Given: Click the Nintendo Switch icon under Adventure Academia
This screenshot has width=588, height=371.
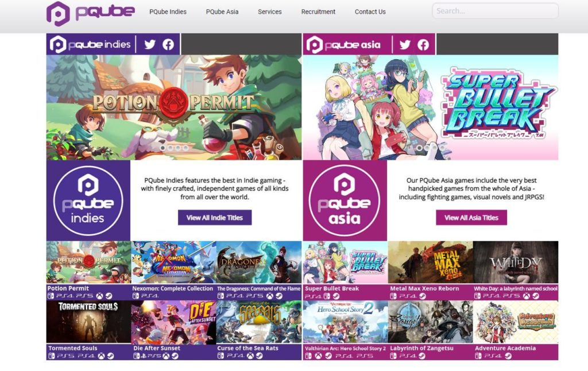Looking at the screenshot, I should [x=478, y=356].
